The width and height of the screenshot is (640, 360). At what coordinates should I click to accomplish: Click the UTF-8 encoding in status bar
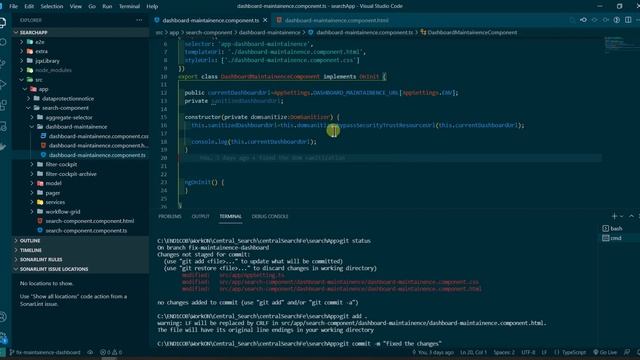click(528, 352)
